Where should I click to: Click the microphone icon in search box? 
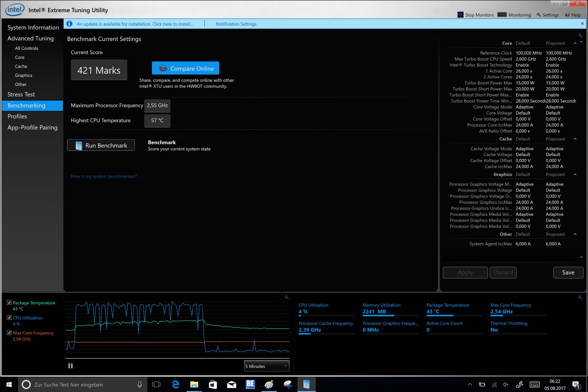pyautogui.click(x=139, y=384)
